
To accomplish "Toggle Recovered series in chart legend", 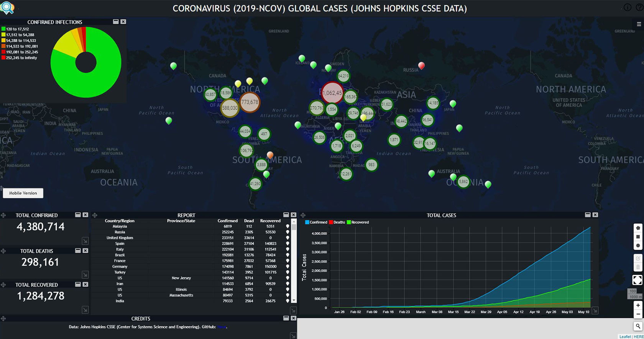I will (358, 222).
